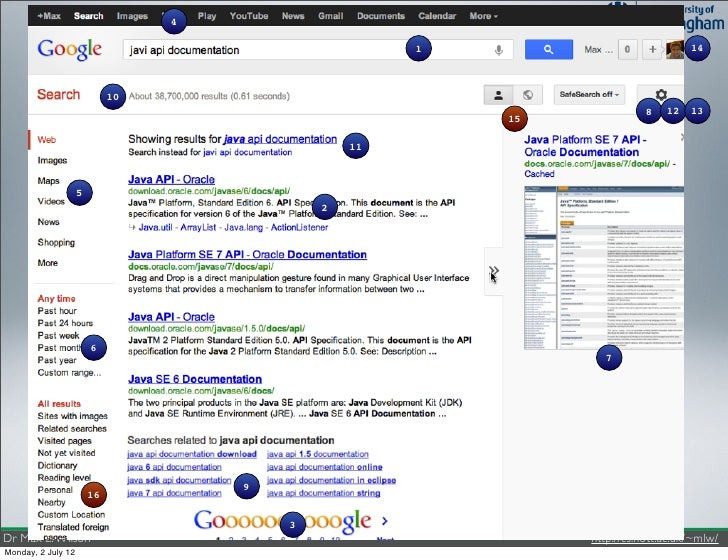Go to next page arrow beside Goooogle
This screenshot has height=560, width=728.
coord(384,521)
